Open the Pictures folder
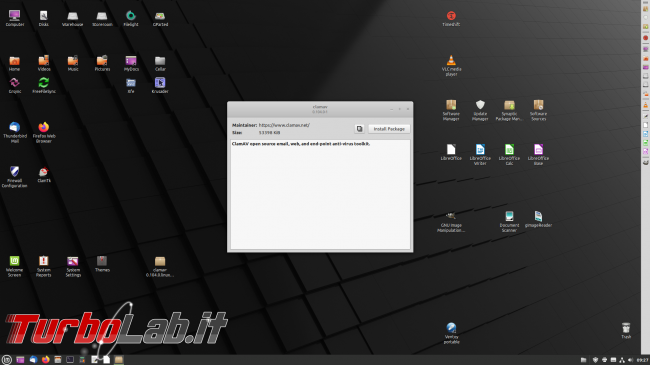Image resolution: width=650 pixels, height=365 pixels. point(102,63)
